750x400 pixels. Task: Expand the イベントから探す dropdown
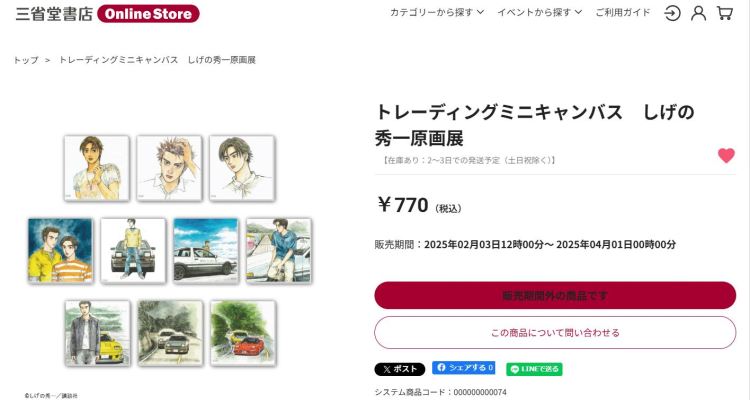pos(539,12)
